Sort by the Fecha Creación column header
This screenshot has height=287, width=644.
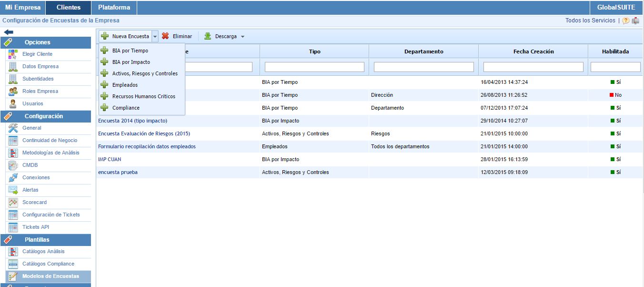(533, 51)
